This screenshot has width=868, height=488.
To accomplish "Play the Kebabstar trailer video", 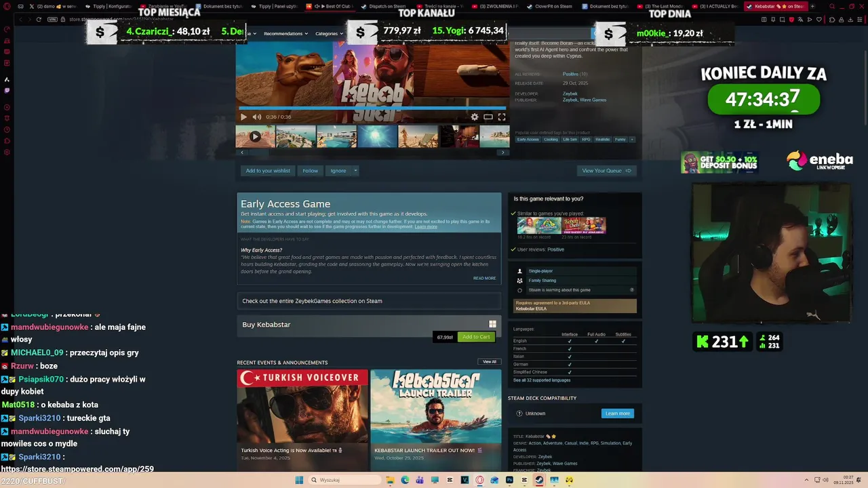I will (x=243, y=117).
